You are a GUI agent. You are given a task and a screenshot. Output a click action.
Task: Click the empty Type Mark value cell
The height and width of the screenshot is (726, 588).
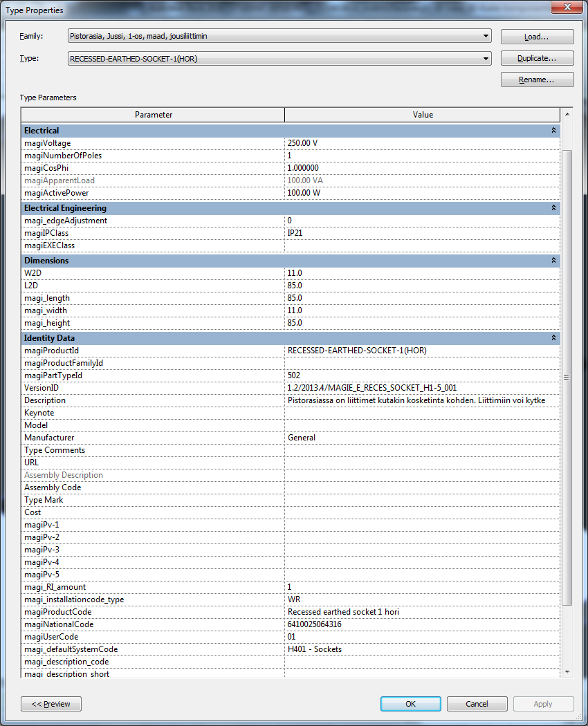(422, 500)
